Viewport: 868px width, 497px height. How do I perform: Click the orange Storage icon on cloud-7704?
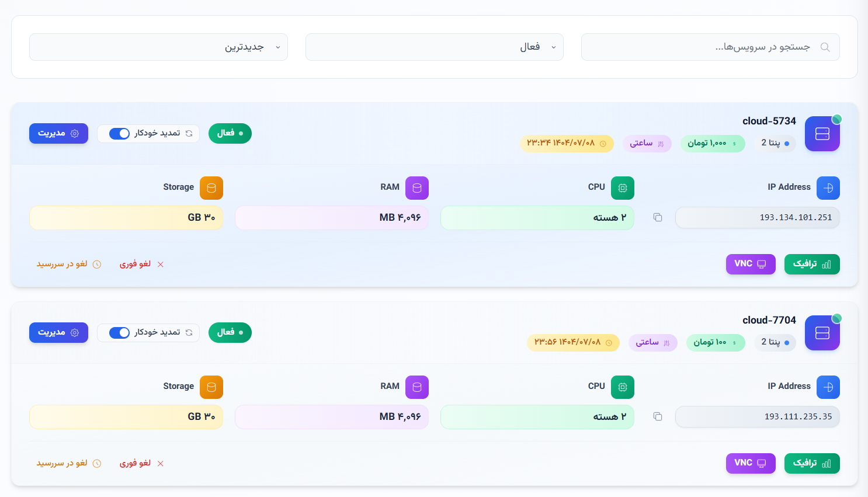[211, 387]
